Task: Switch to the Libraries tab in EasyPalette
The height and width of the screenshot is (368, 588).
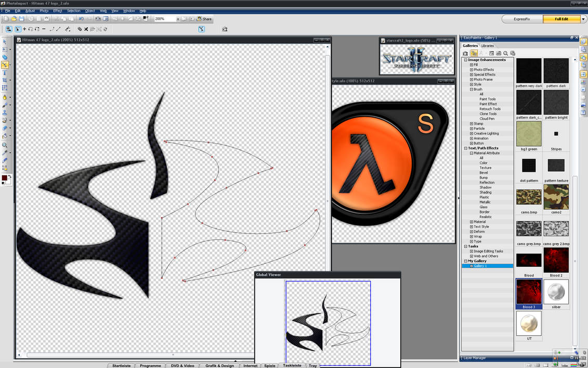Action: point(488,46)
